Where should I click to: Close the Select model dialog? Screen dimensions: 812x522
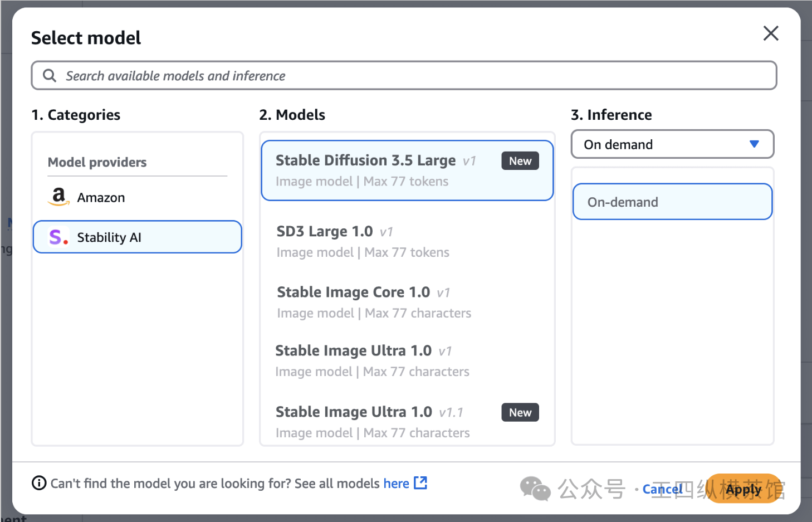coord(770,33)
